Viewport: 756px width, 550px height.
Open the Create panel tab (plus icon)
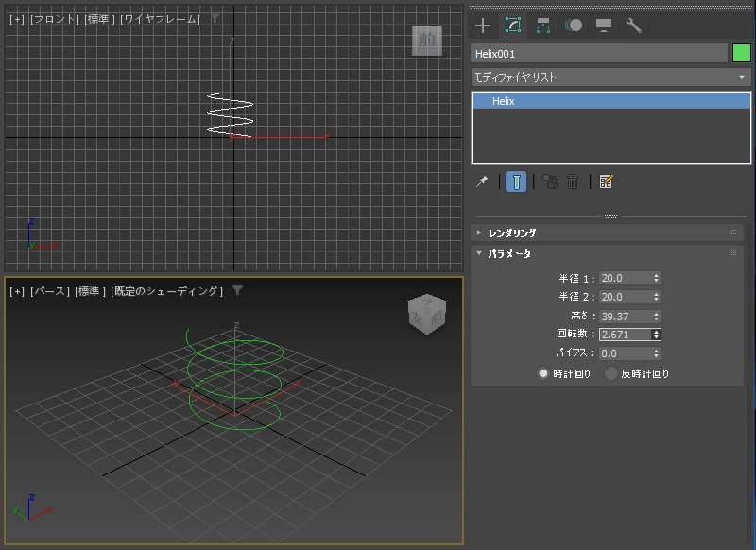coord(483,26)
